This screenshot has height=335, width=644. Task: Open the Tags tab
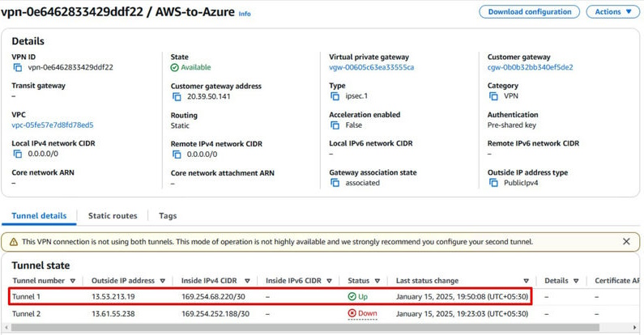(x=168, y=216)
